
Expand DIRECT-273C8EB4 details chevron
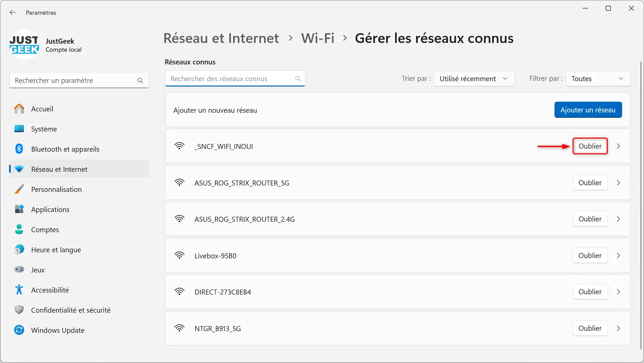(x=618, y=292)
